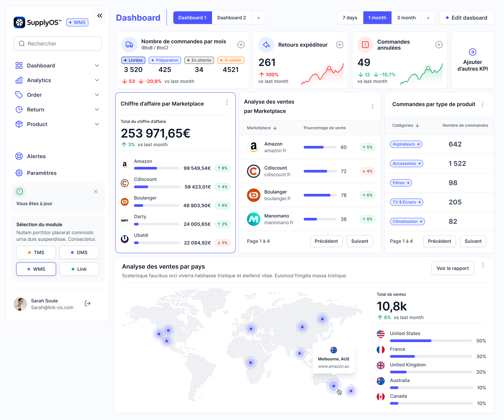504x420 pixels.
Task: Click the Rechercher search field
Action: [x=58, y=44]
